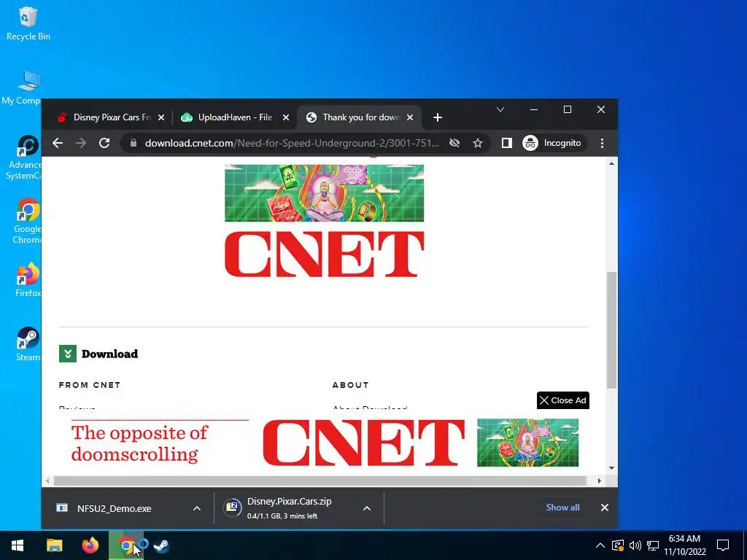The image size is (747, 560).
Task: Click the address bar URL field
Action: click(x=292, y=143)
